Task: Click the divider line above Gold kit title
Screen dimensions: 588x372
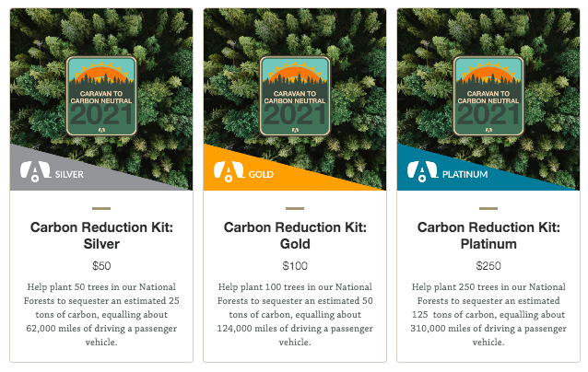Action: click(295, 208)
